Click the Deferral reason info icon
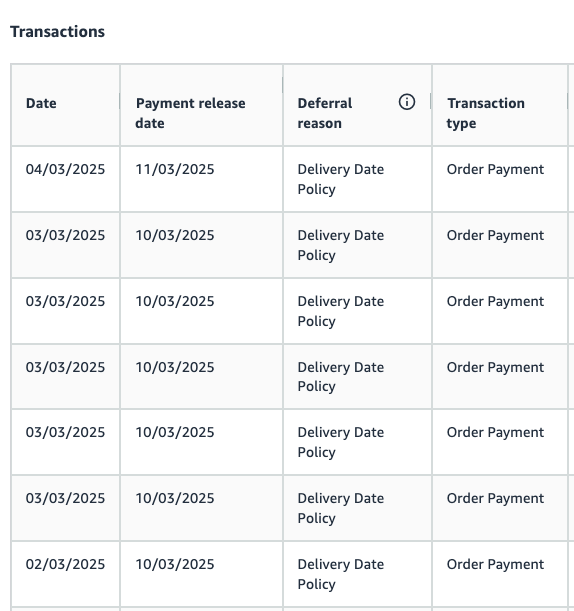 (x=407, y=102)
